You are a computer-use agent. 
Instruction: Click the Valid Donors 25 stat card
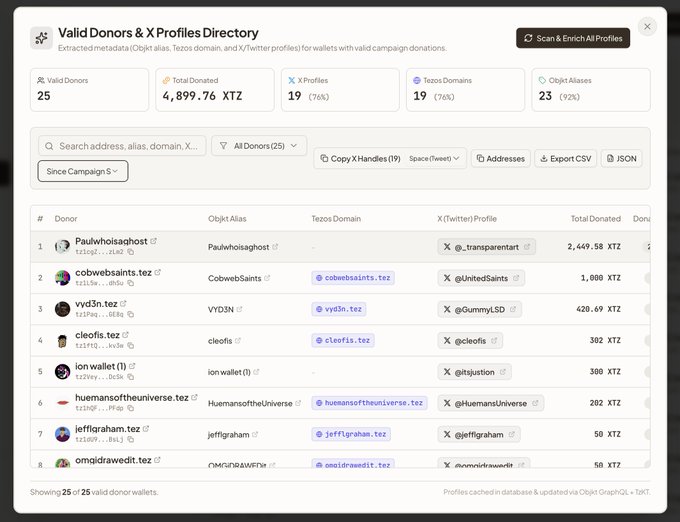click(x=89, y=90)
